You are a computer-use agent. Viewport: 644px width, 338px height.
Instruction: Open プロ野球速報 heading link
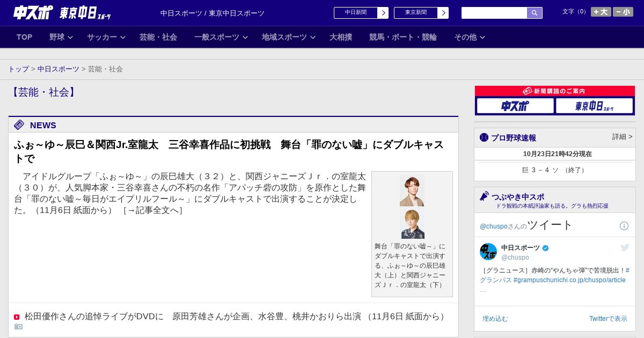coord(514,138)
